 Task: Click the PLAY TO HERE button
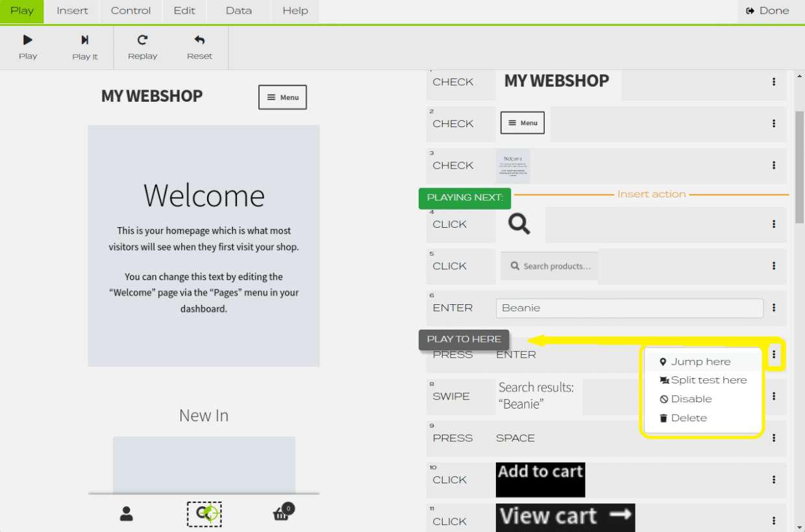coord(464,339)
